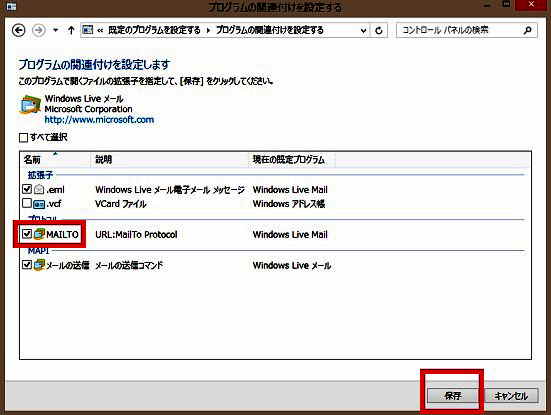
Task: Sort by the 説明 column header
Action: click(170, 160)
